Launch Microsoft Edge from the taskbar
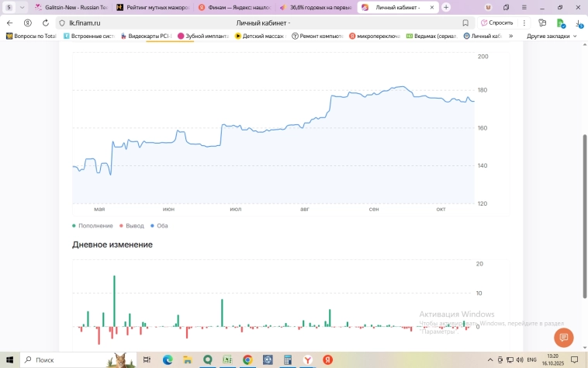The width and height of the screenshot is (588, 368). pos(167,360)
